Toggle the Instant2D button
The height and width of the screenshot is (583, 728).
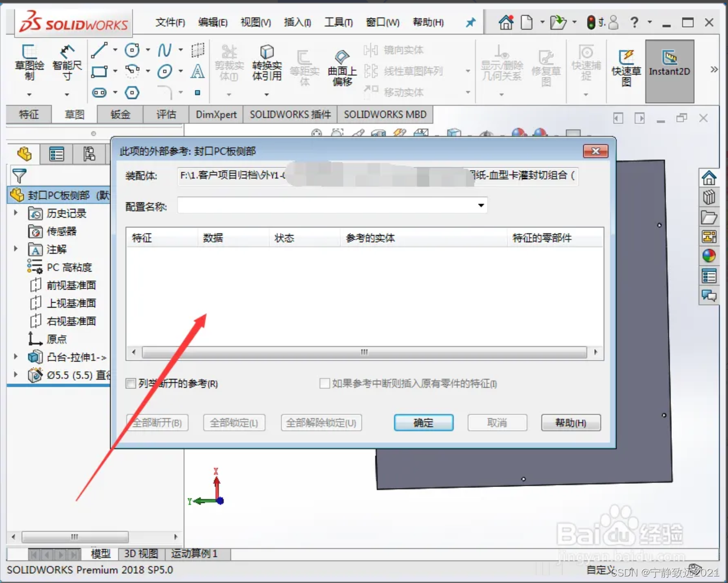(x=670, y=71)
